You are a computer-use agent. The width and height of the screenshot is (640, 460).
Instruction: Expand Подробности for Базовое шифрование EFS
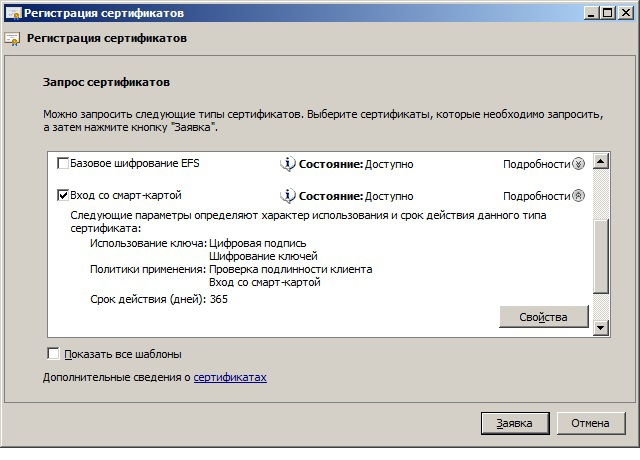point(578,163)
